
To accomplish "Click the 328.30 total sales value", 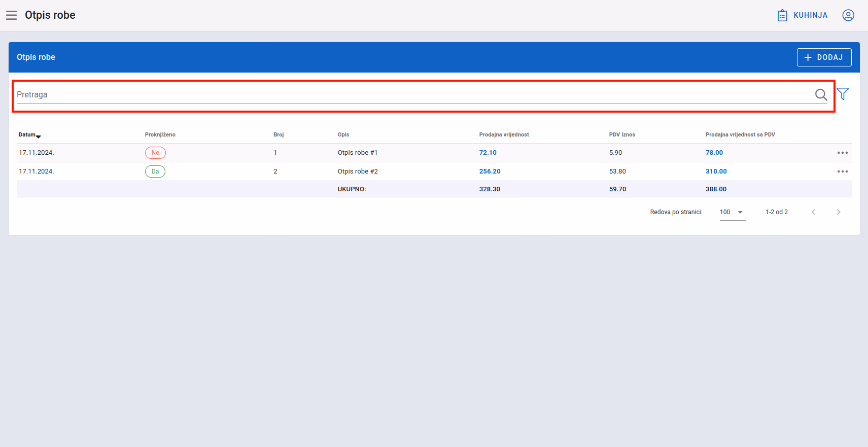I will 490,189.
